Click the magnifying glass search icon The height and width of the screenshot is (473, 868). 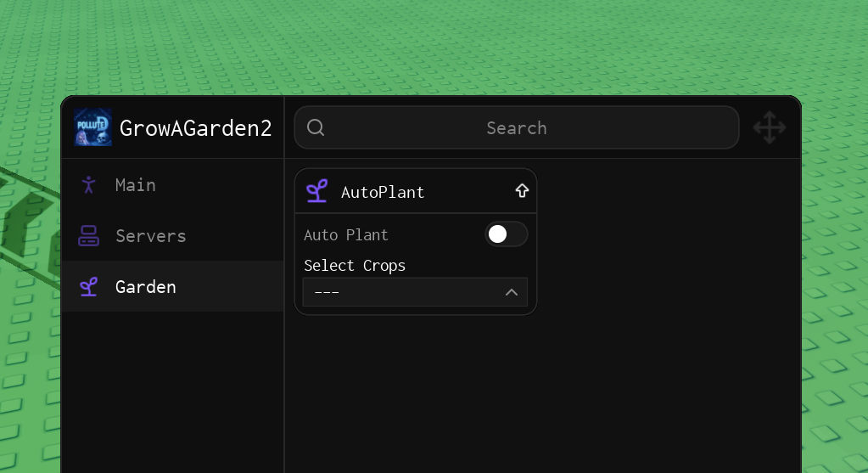pyautogui.click(x=316, y=127)
